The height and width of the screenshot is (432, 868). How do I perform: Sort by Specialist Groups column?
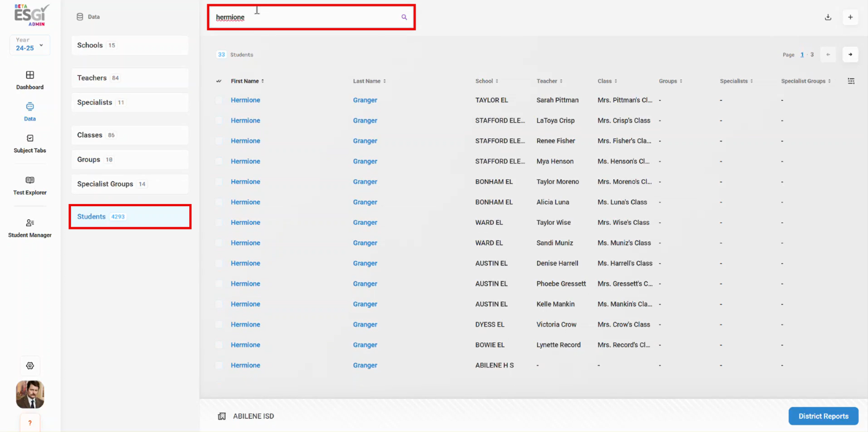(806, 81)
